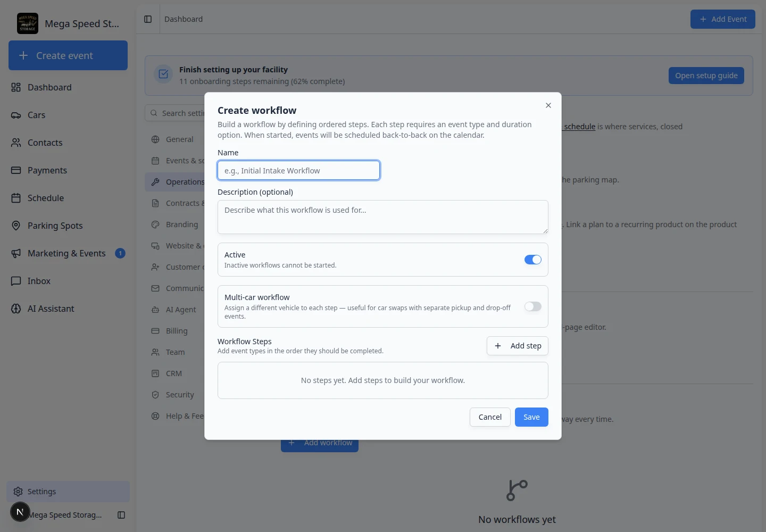766x532 pixels.
Task: Click the Billing card icon in settings
Action: coord(155,331)
